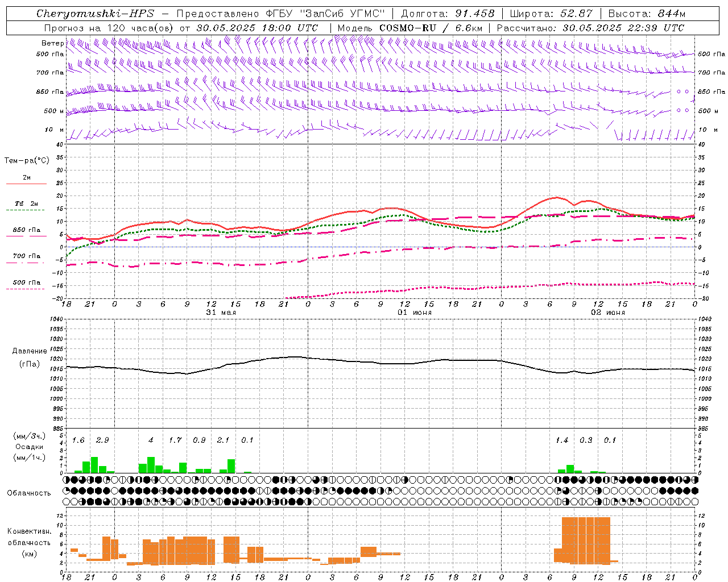Image resolution: width=728 pixels, height=582 pixels.
Task: Click the precipitation value "2.1"
Action: [x=223, y=440]
